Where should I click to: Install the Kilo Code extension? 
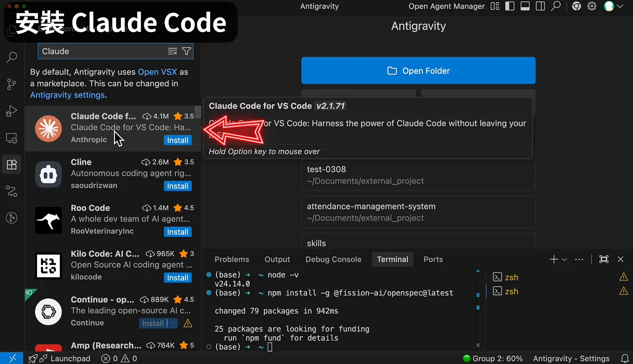[178, 278]
